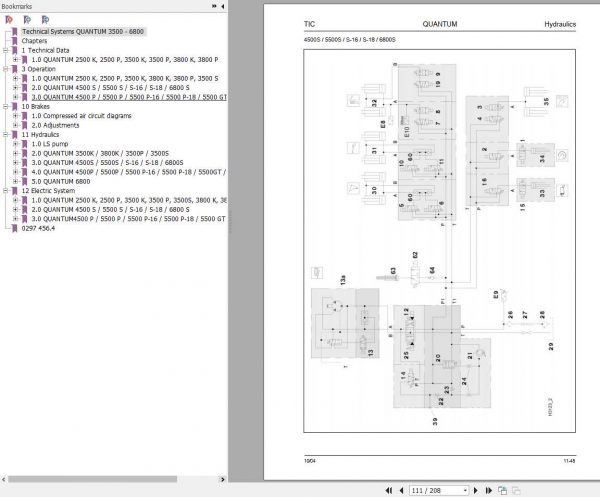Collapse the 10 Brakes bookmark
Image resolution: width=600 pixels, height=497 pixels.
click(x=5, y=106)
